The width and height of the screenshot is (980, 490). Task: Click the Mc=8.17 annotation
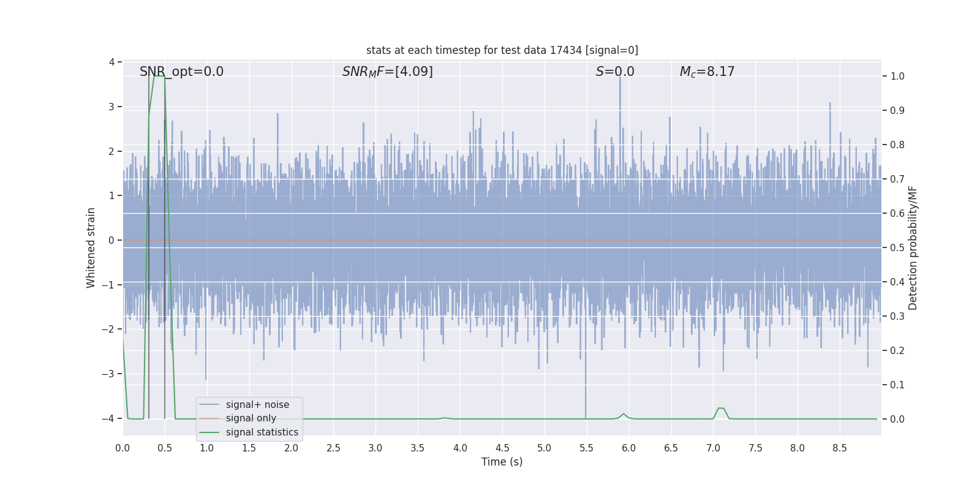coord(707,72)
